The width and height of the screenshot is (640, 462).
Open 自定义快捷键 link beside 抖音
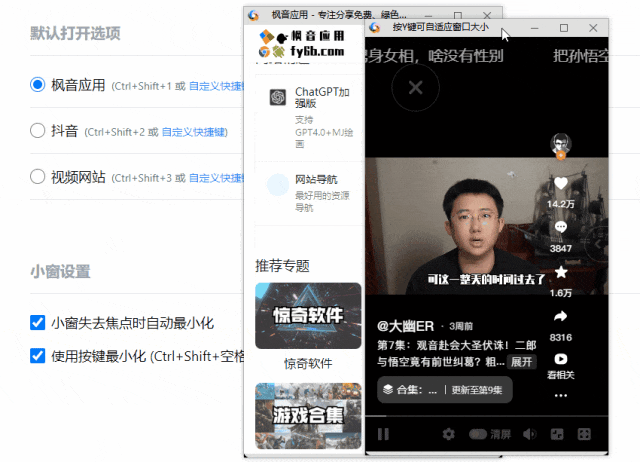tap(194, 132)
